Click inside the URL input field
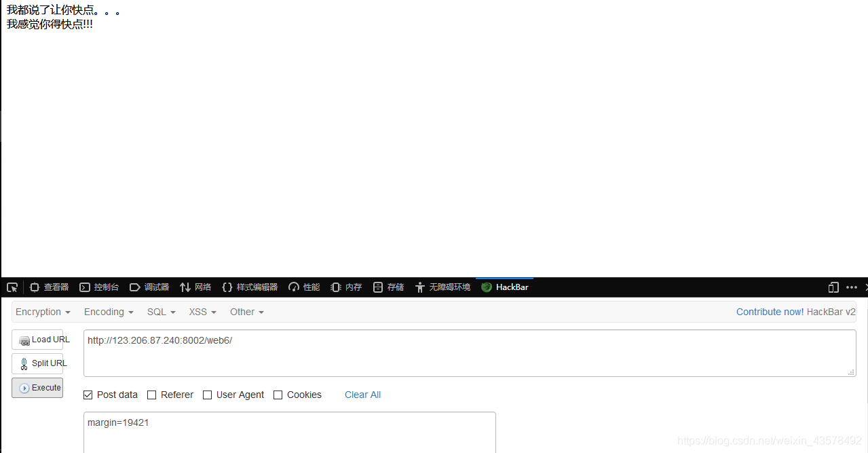Image resolution: width=868 pixels, height=453 pixels. pos(468,352)
